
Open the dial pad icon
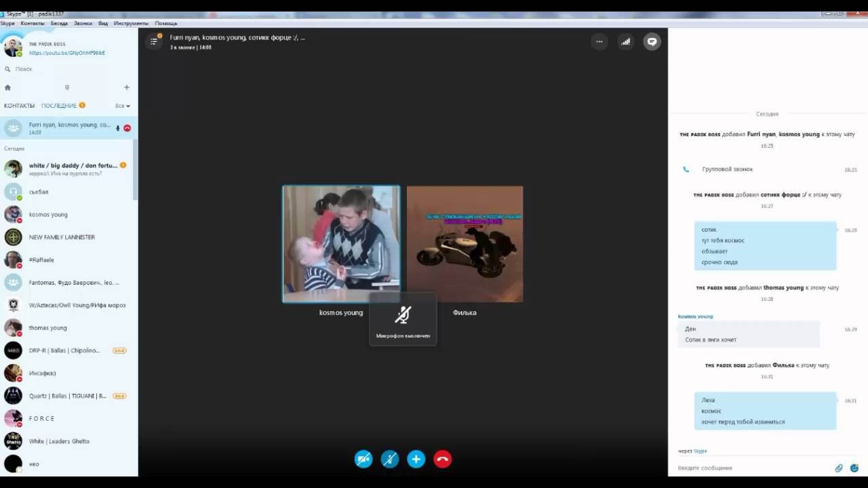[67, 87]
